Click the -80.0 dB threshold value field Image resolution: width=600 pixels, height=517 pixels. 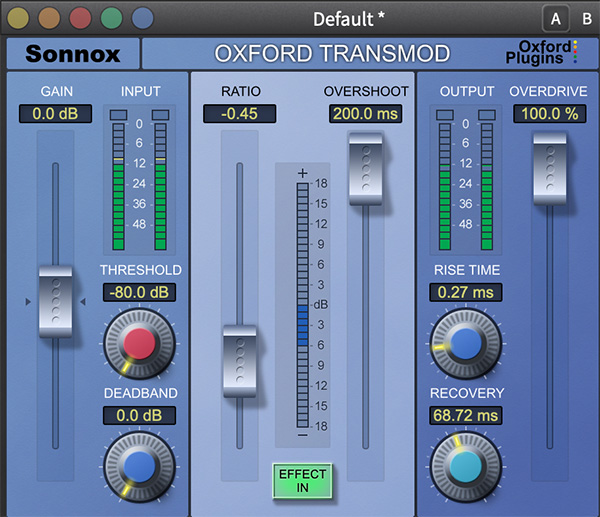tap(139, 292)
